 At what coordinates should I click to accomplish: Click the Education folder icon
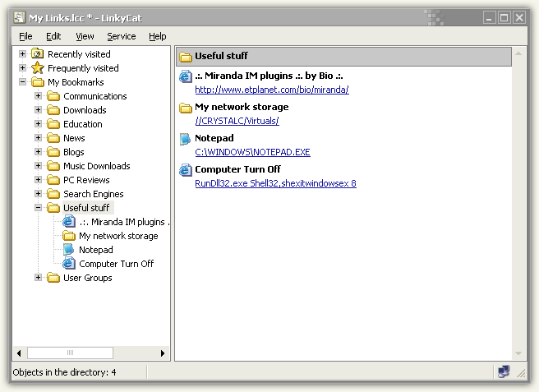coord(53,124)
